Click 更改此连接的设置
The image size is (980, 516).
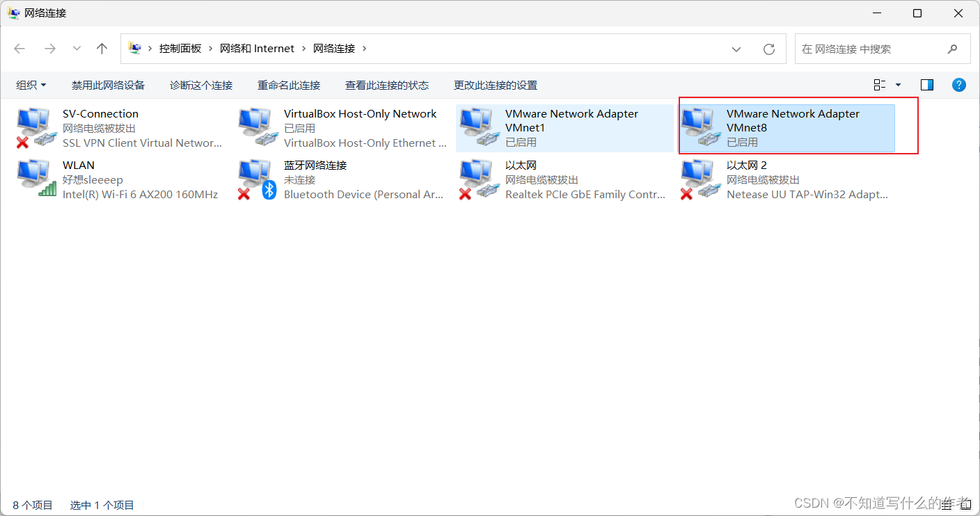coord(496,85)
